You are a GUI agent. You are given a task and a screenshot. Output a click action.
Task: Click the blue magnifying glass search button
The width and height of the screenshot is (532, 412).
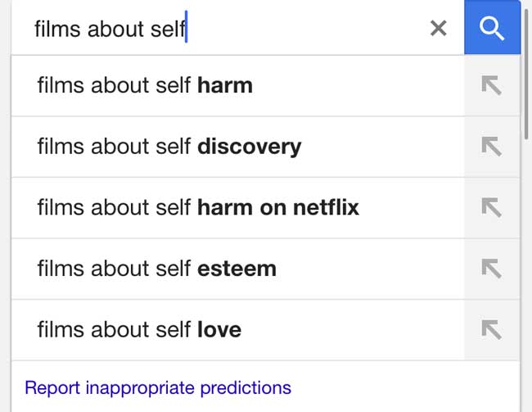coord(492,29)
